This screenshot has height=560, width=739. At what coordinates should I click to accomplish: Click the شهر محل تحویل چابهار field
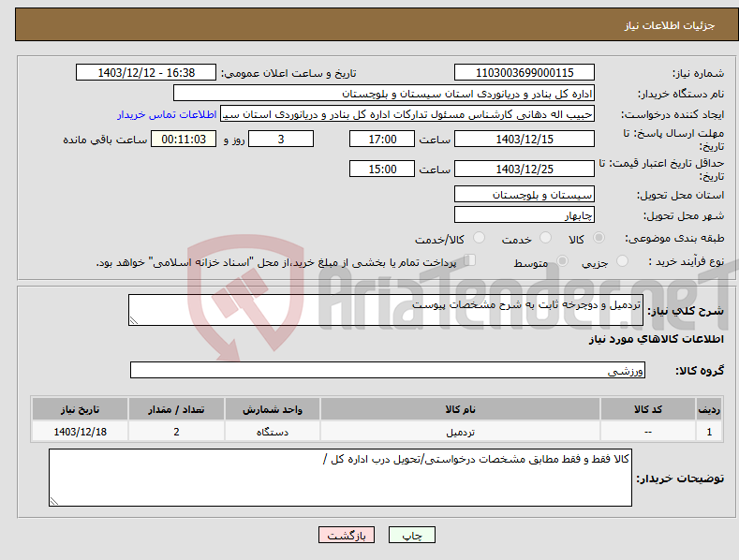pyautogui.click(x=525, y=215)
